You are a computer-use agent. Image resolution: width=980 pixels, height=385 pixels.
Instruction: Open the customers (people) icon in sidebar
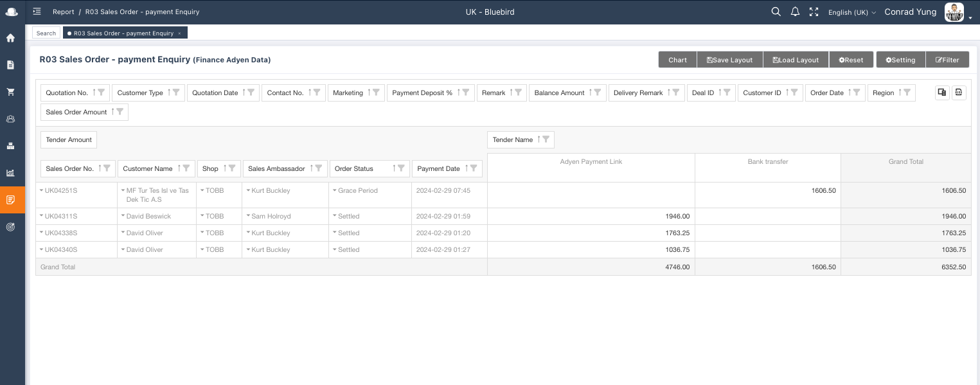pos(11,119)
